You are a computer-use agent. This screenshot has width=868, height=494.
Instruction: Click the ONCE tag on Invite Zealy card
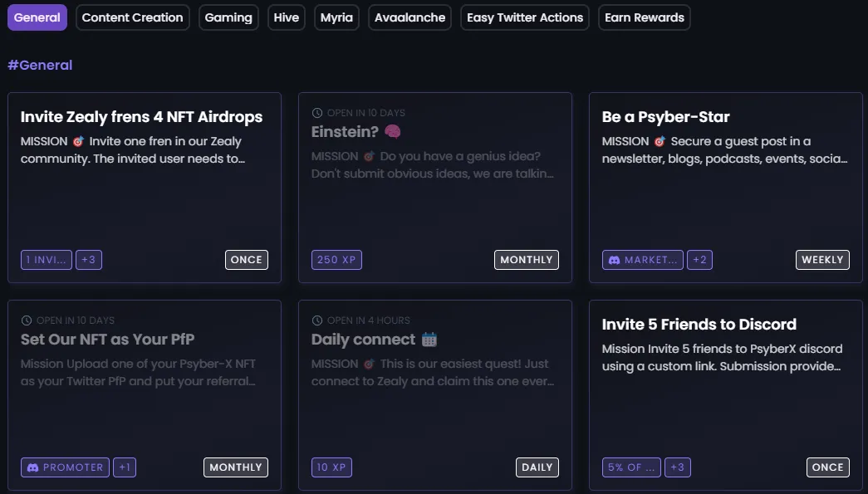247,260
